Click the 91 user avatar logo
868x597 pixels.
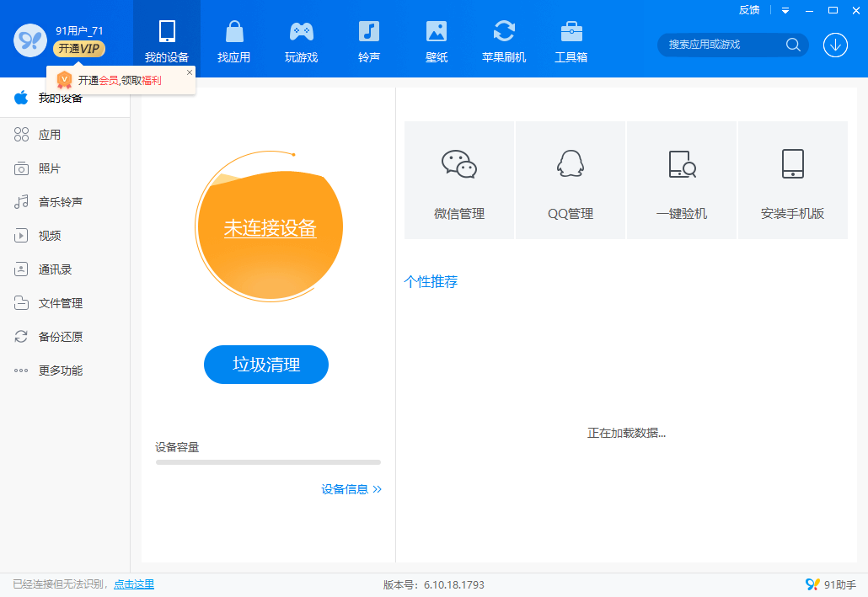[x=29, y=40]
